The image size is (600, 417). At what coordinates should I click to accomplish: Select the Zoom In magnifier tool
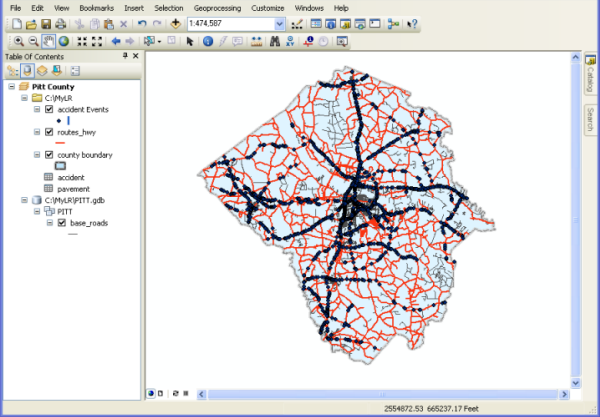click(x=19, y=41)
